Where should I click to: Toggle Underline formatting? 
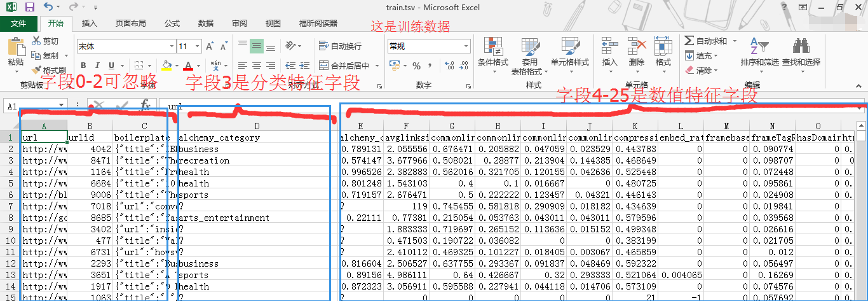coord(112,66)
